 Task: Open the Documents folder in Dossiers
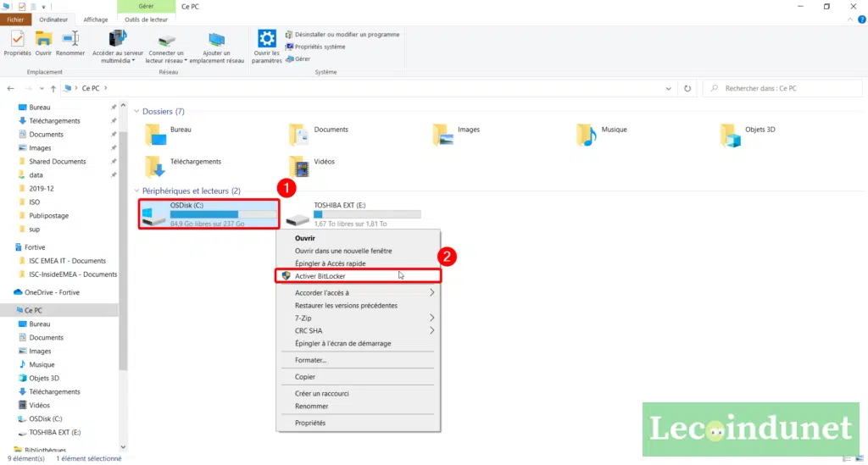[319, 135]
